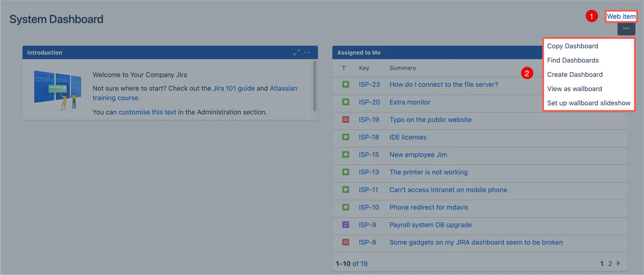644x275 pixels.
Task: Click issue type icon for ISP-13
Action: [346, 172]
